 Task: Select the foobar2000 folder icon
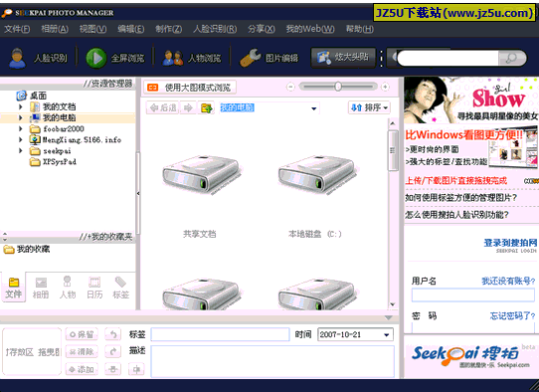(35, 129)
